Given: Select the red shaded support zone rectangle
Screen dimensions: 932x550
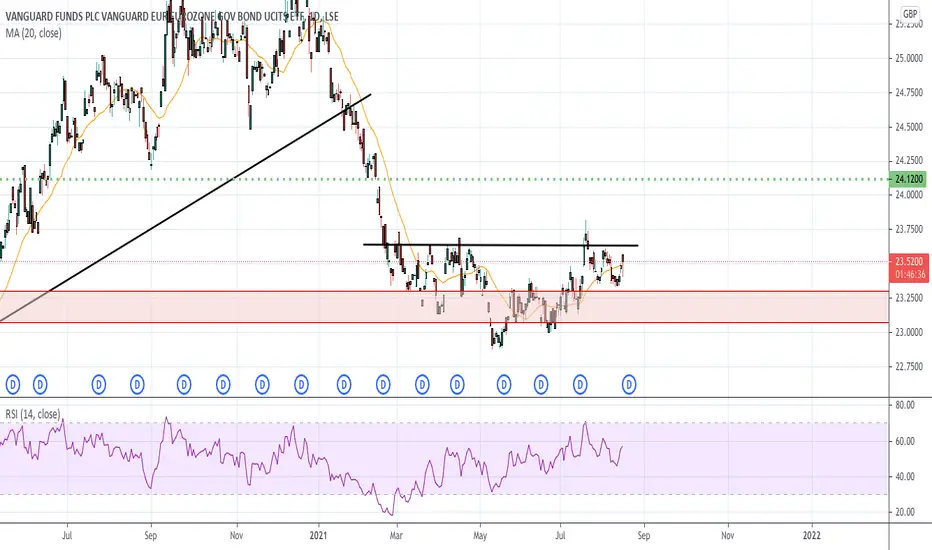Looking at the screenshot, I should [x=445, y=307].
